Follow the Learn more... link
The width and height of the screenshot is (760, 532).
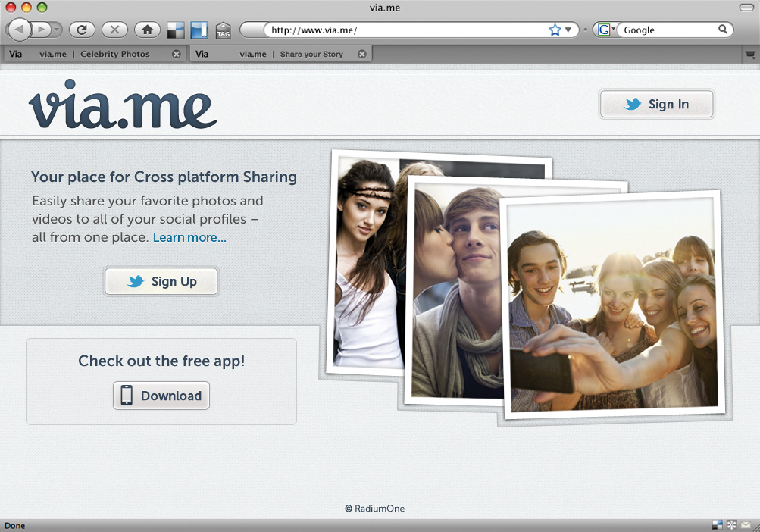point(189,237)
